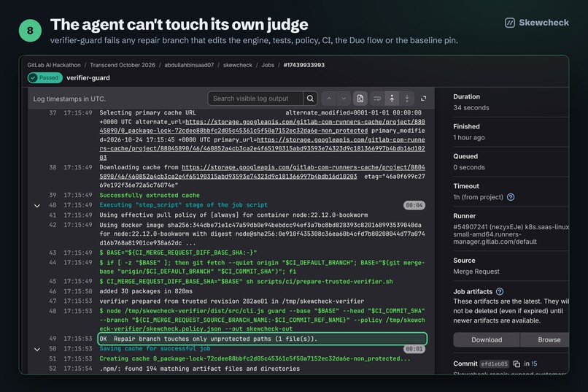Click 'OK Repair branch touches only unprotected paths' line
The image size is (588, 392).
(x=262, y=339)
